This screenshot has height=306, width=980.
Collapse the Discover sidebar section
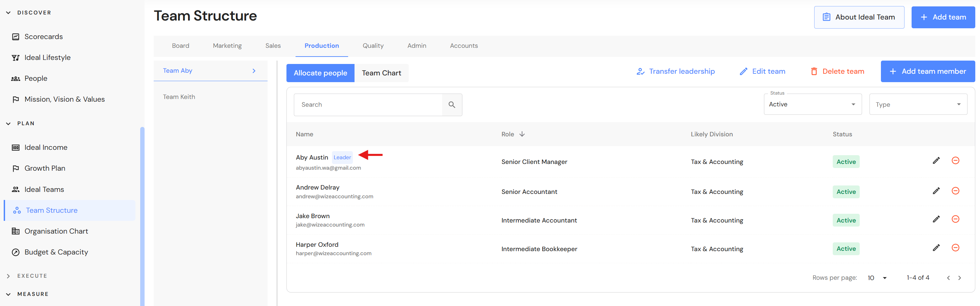[8, 12]
